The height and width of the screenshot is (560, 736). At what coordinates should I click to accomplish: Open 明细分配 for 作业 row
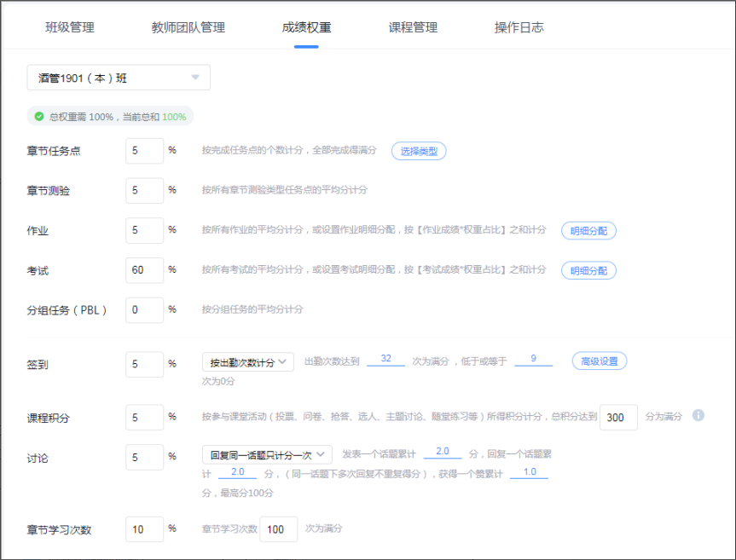coord(588,231)
